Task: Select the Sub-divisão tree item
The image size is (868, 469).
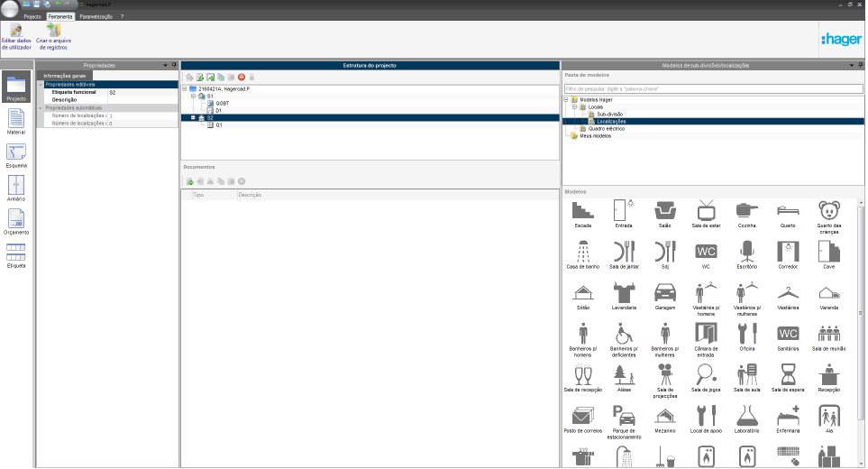Action: click(x=609, y=114)
